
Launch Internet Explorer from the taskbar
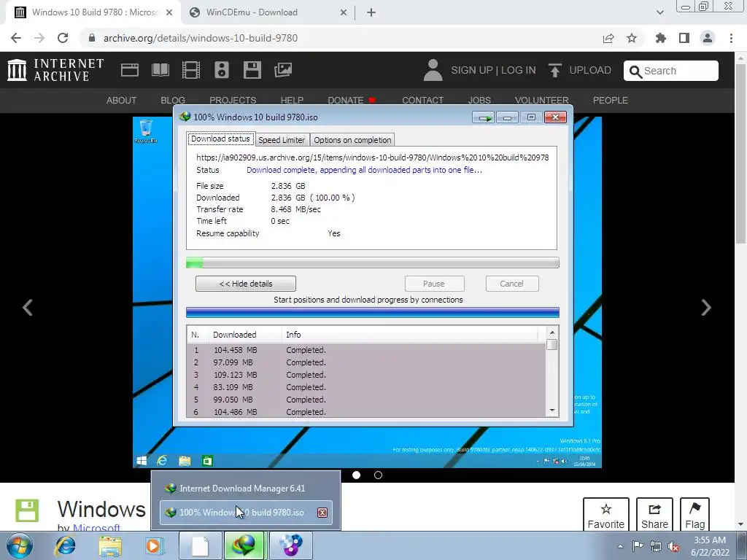click(65, 545)
